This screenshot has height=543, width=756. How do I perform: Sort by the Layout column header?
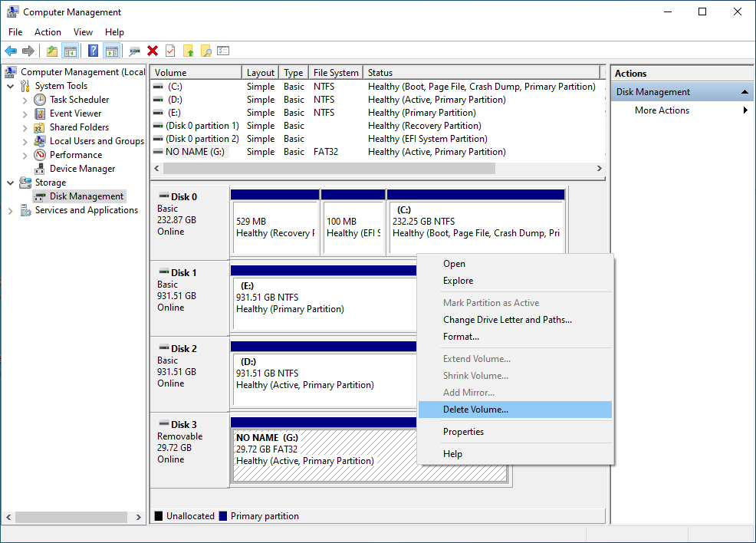pyautogui.click(x=260, y=72)
